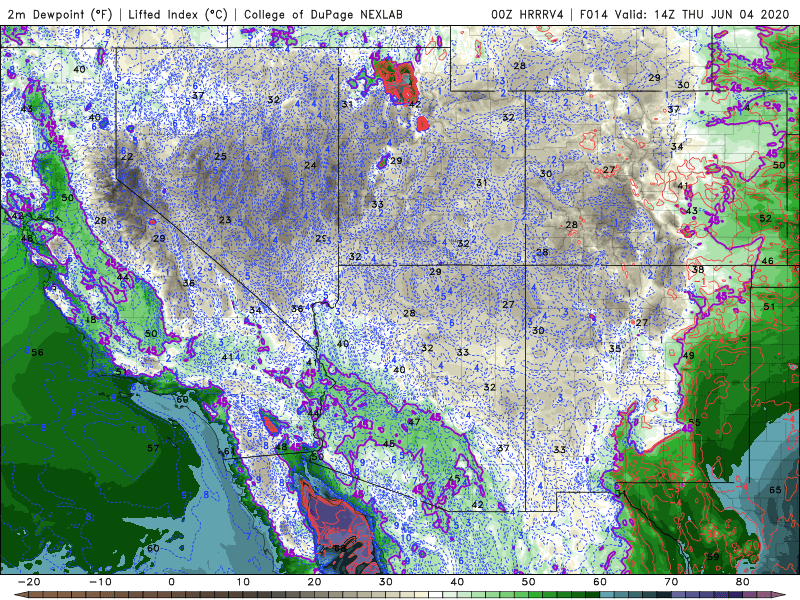The height and width of the screenshot is (600, 800).
Task: Click the '2m Dewpoint (°F)' title text
Action: point(60,14)
